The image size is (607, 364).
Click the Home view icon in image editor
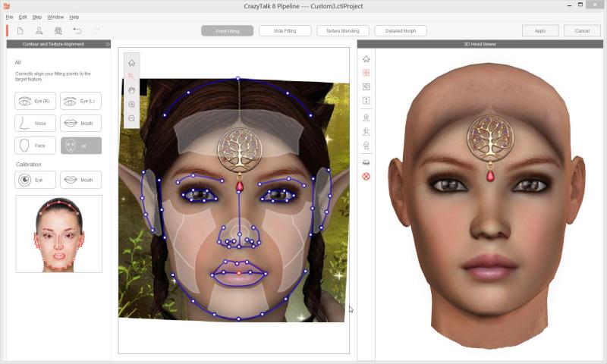coord(132,63)
